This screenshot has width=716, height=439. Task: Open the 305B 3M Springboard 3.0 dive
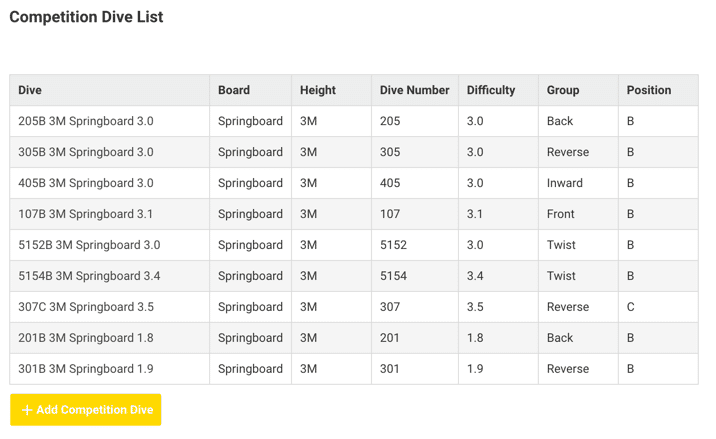pyautogui.click(x=354, y=152)
